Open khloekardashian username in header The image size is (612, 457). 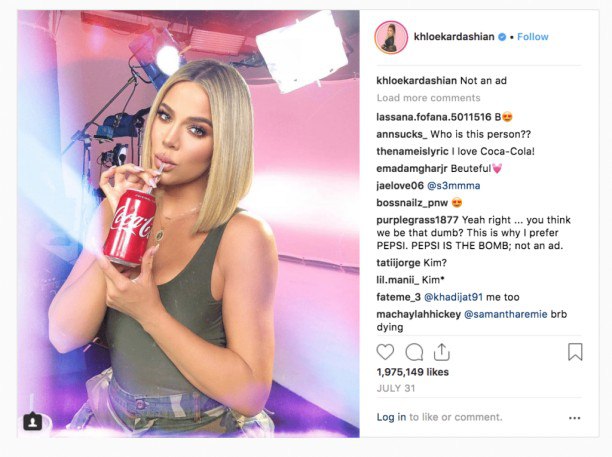(x=454, y=37)
